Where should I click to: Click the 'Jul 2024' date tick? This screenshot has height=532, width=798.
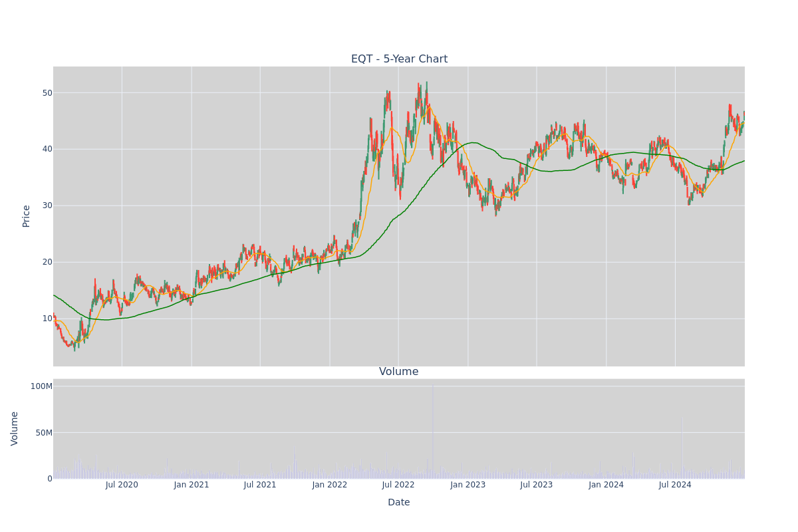click(675, 485)
